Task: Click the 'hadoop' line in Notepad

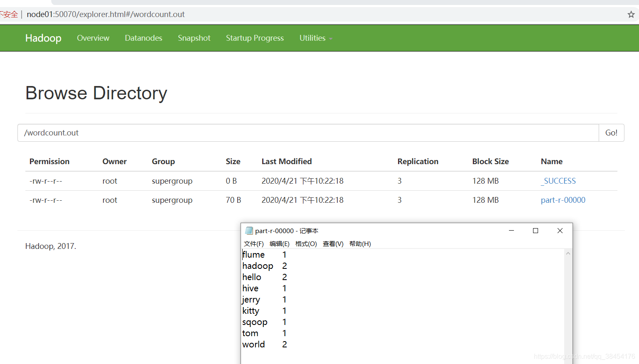Action: (x=265, y=266)
